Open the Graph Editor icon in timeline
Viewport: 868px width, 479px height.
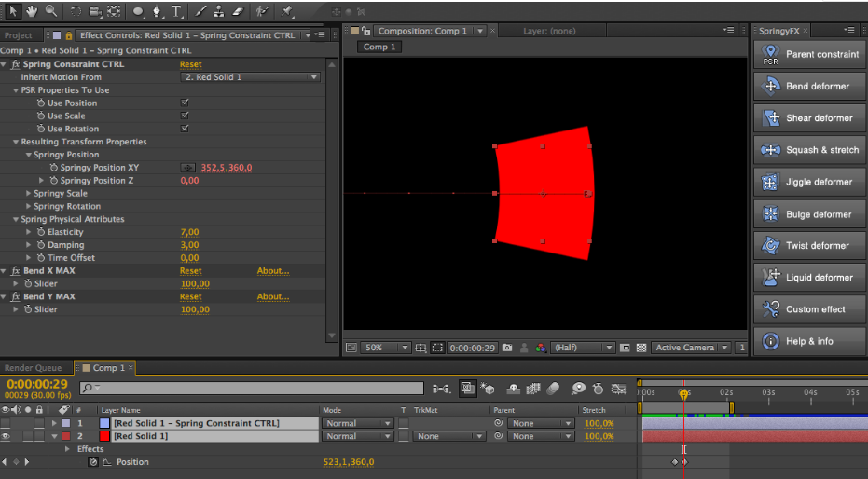(x=618, y=389)
